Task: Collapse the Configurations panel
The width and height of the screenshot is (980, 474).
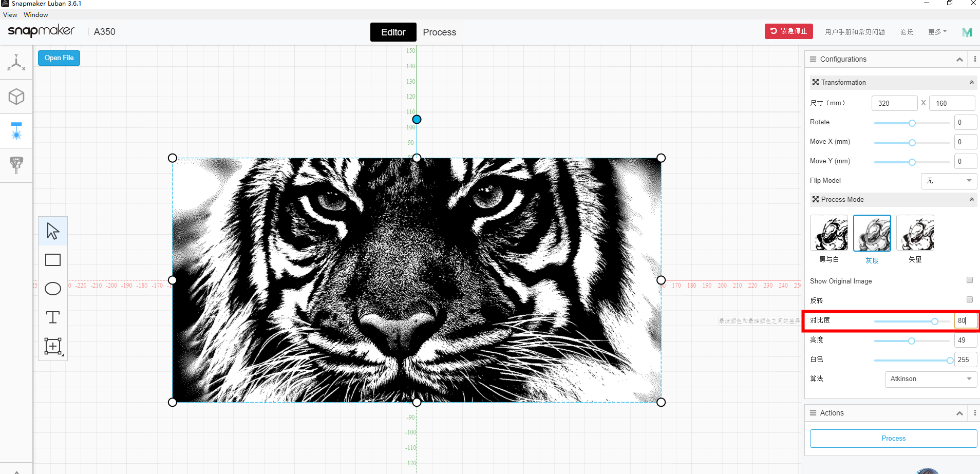Action: pos(959,59)
